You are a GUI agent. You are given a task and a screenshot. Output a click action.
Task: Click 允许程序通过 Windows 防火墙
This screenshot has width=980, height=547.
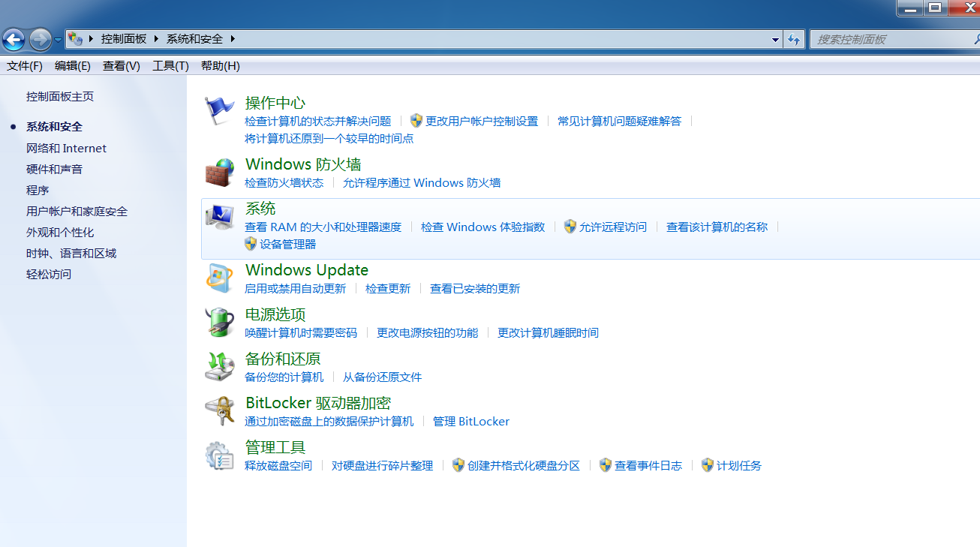[x=422, y=182]
